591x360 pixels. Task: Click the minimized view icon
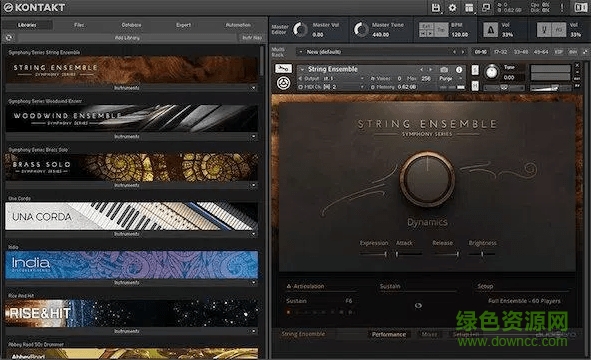[485, 8]
